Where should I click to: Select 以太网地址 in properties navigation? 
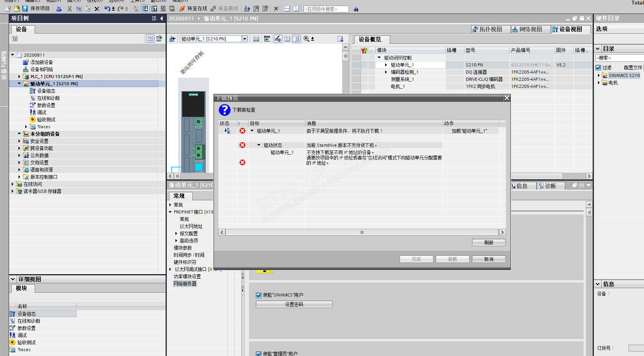point(191,226)
